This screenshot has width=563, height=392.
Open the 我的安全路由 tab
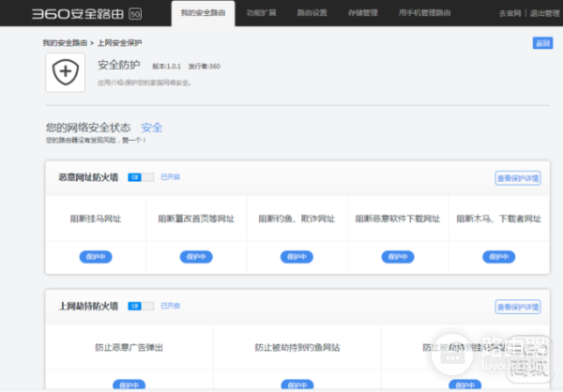tap(204, 13)
